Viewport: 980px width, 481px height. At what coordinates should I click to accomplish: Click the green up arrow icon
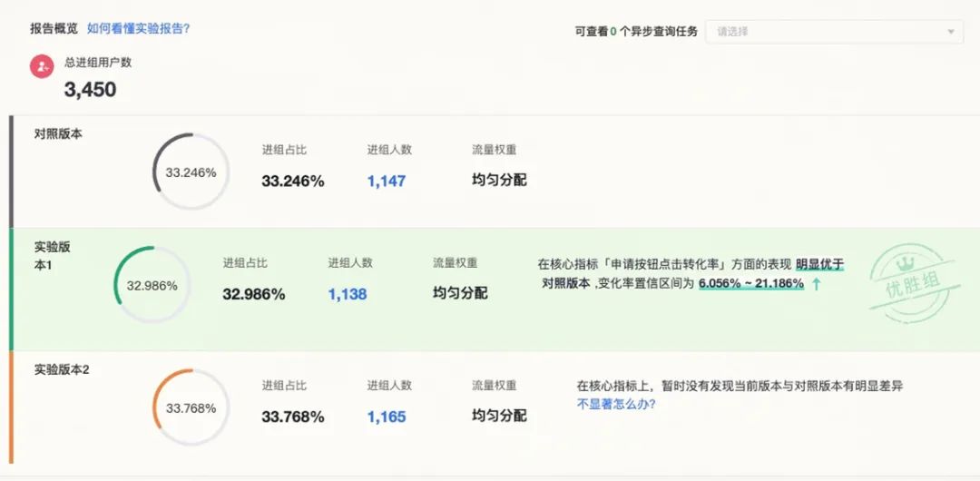817,284
